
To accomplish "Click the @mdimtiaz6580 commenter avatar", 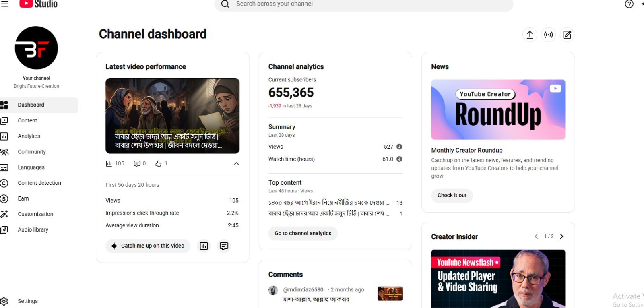I will [x=273, y=290].
